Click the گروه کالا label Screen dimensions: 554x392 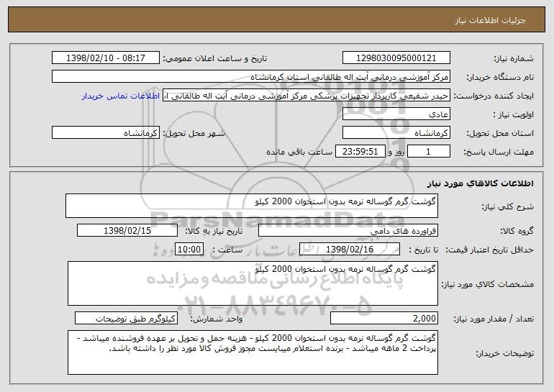[517, 231]
